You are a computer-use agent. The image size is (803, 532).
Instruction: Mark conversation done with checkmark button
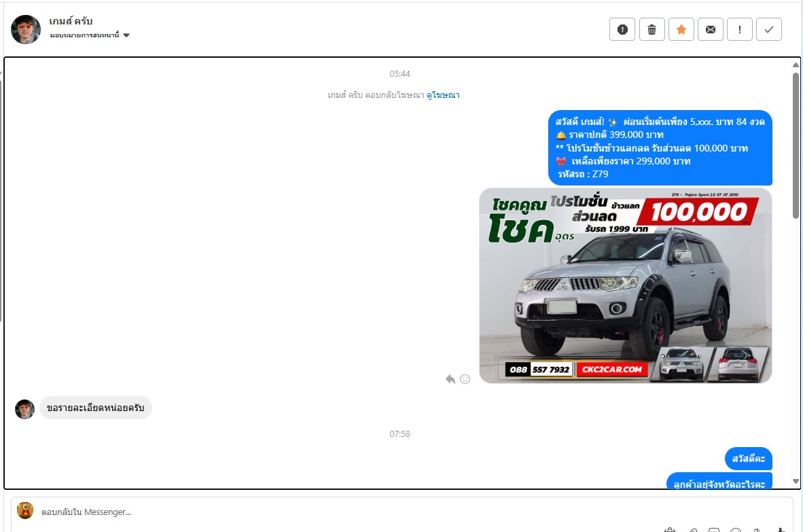click(x=768, y=29)
